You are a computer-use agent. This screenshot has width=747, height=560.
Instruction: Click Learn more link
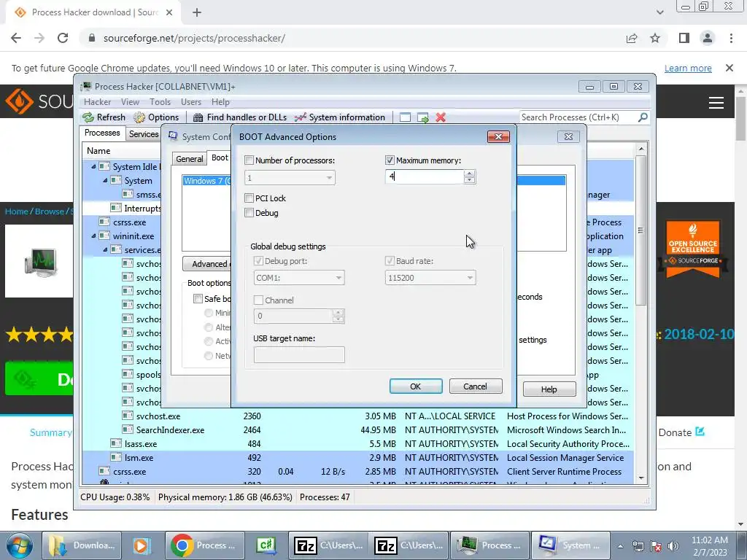(x=688, y=68)
